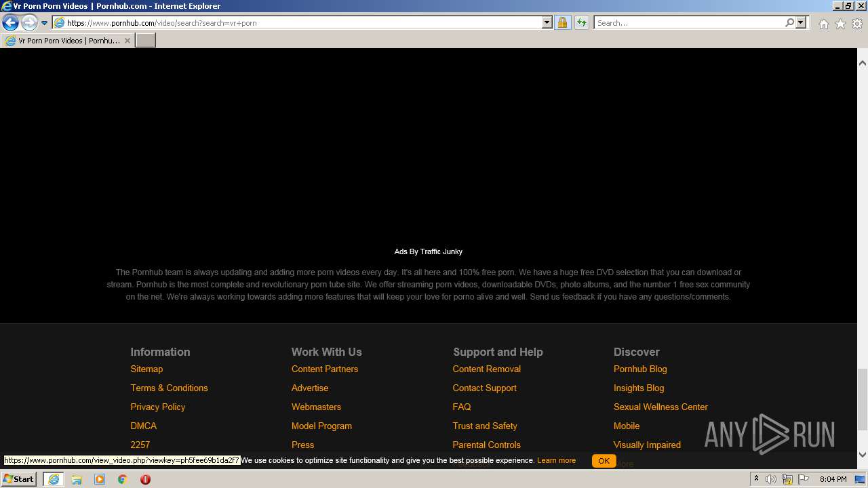This screenshot has width=868, height=488.
Task: Click the system clock 8:04 PM
Action: 833,479
